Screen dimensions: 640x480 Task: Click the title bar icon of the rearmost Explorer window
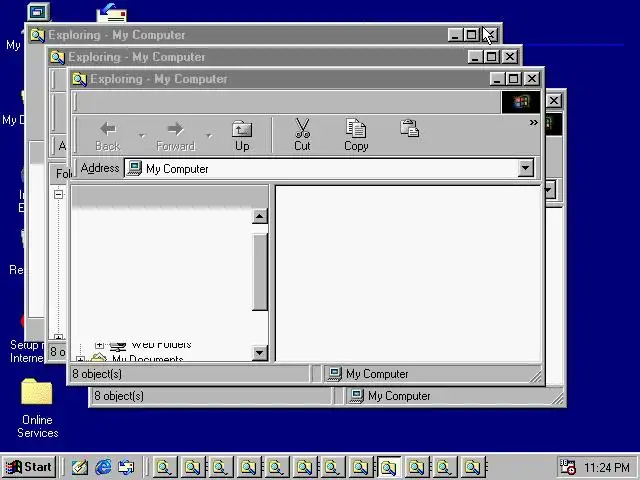[37, 35]
